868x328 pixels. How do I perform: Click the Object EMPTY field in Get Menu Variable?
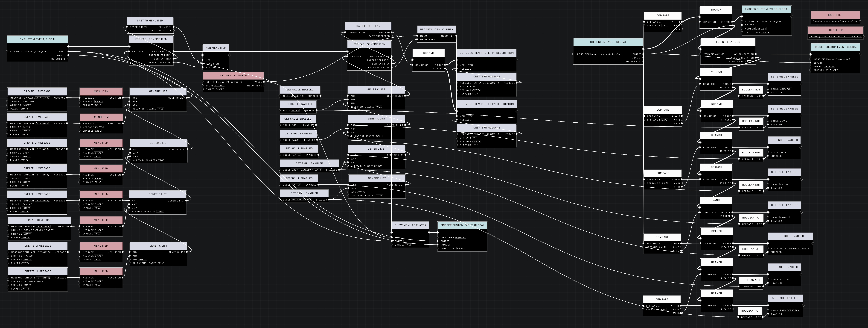[220, 89]
